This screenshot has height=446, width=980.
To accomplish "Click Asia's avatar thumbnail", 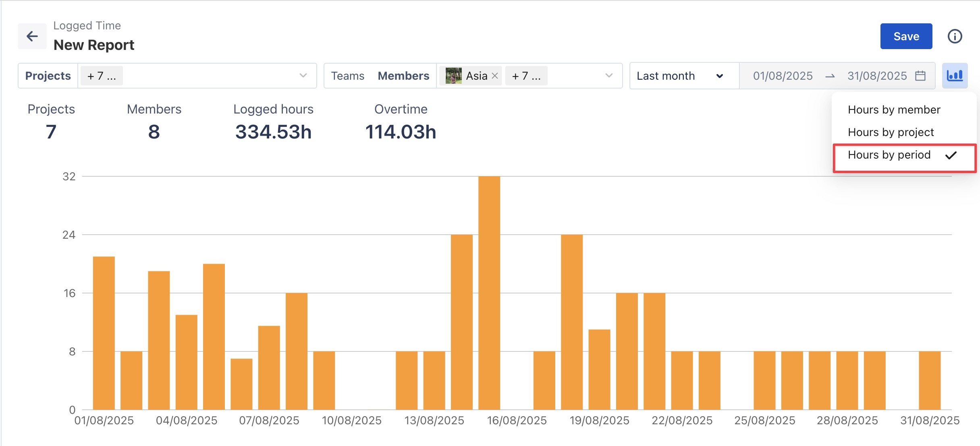I will (x=453, y=76).
